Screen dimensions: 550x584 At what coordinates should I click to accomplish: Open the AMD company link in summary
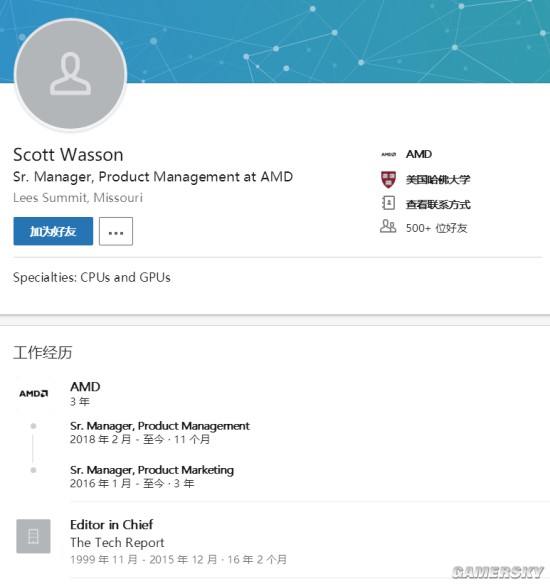point(419,154)
